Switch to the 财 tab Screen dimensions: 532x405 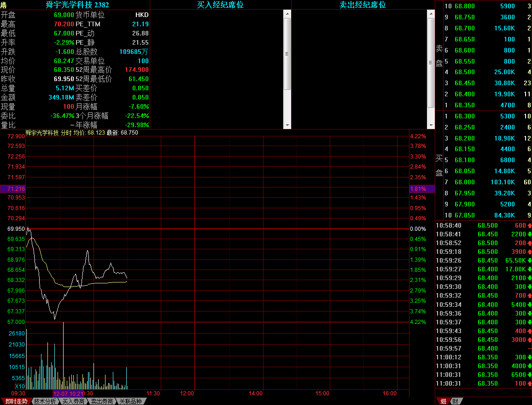455,401
